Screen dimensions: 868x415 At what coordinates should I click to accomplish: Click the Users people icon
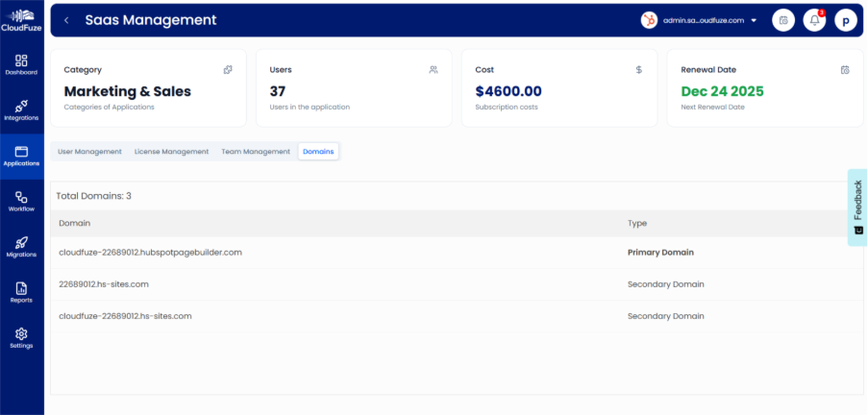(x=433, y=70)
